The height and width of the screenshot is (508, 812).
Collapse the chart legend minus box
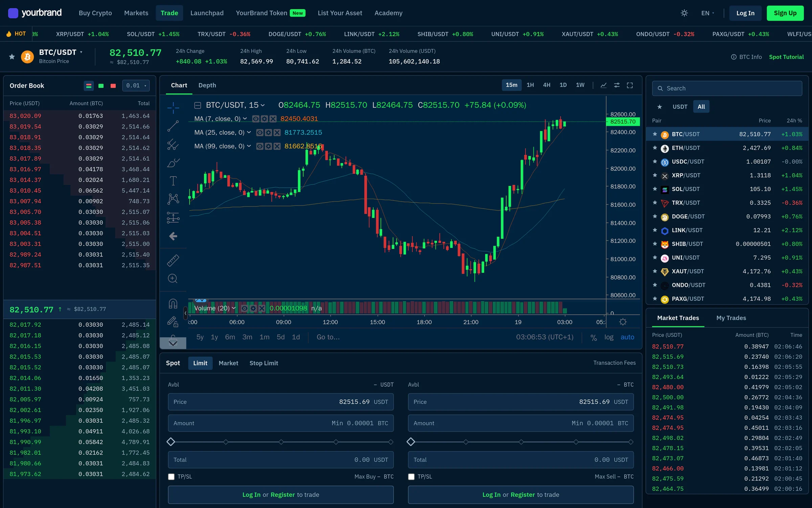click(198, 105)
